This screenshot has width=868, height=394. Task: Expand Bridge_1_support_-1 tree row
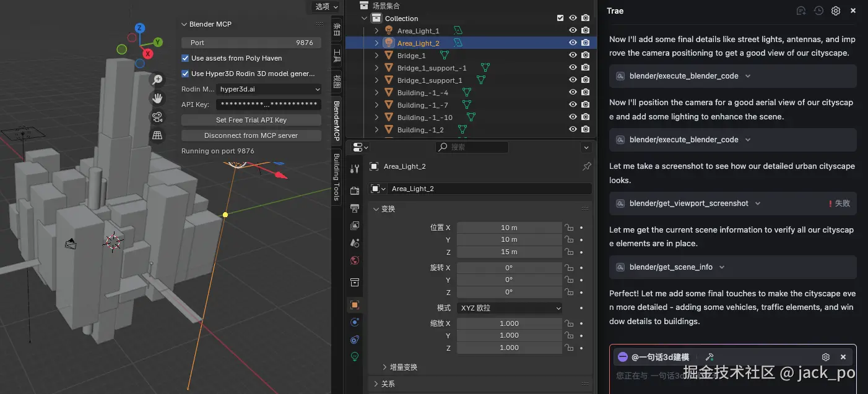tap(376, 67)
